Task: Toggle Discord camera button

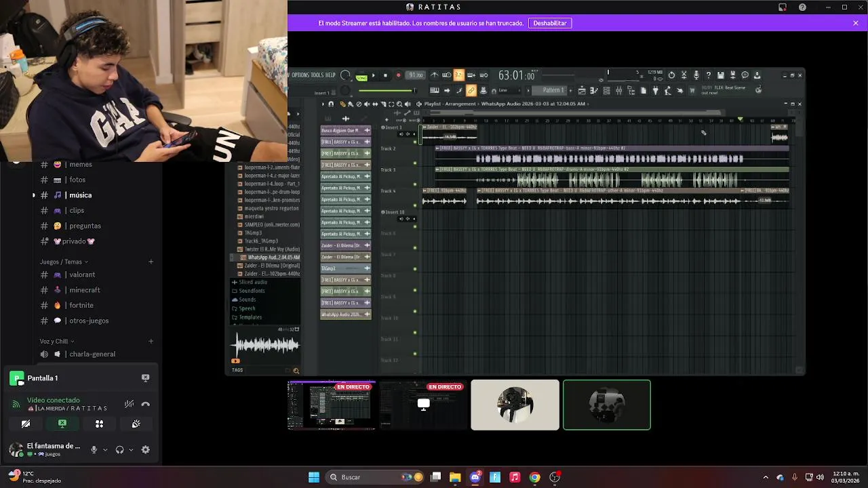Action: [26, 424]
